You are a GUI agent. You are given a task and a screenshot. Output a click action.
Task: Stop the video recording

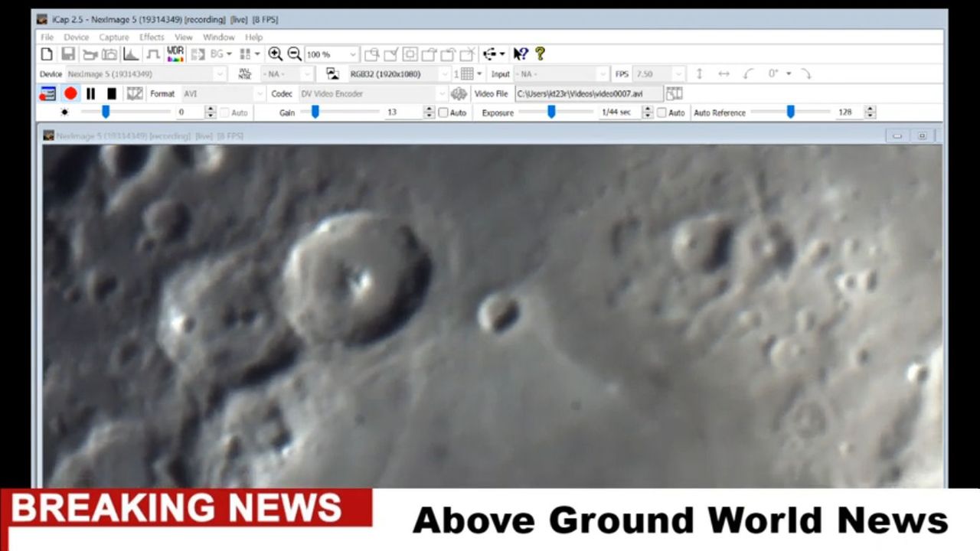[x=112, y=93]
